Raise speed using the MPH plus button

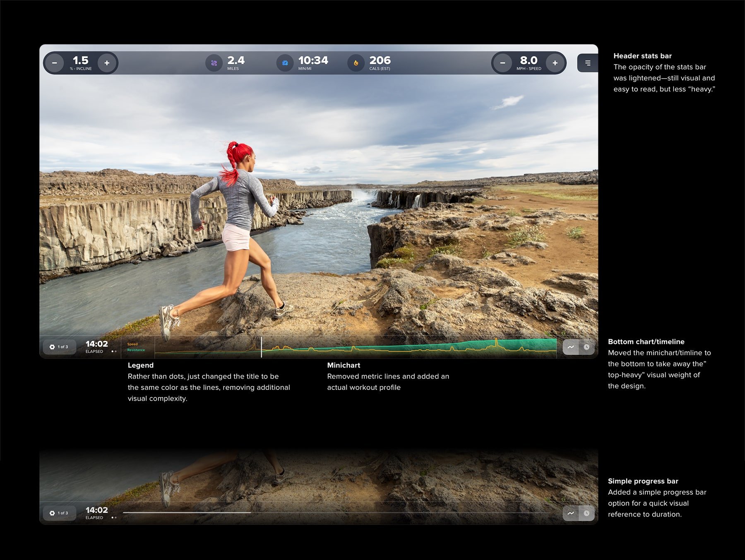coord(555,63)
